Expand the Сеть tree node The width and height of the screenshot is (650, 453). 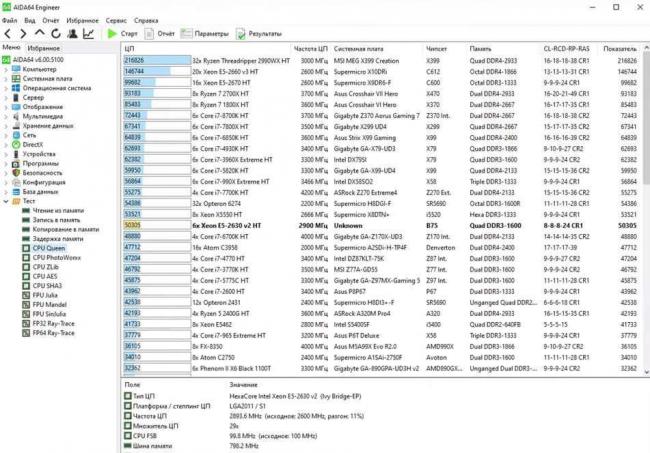[6, 136]
